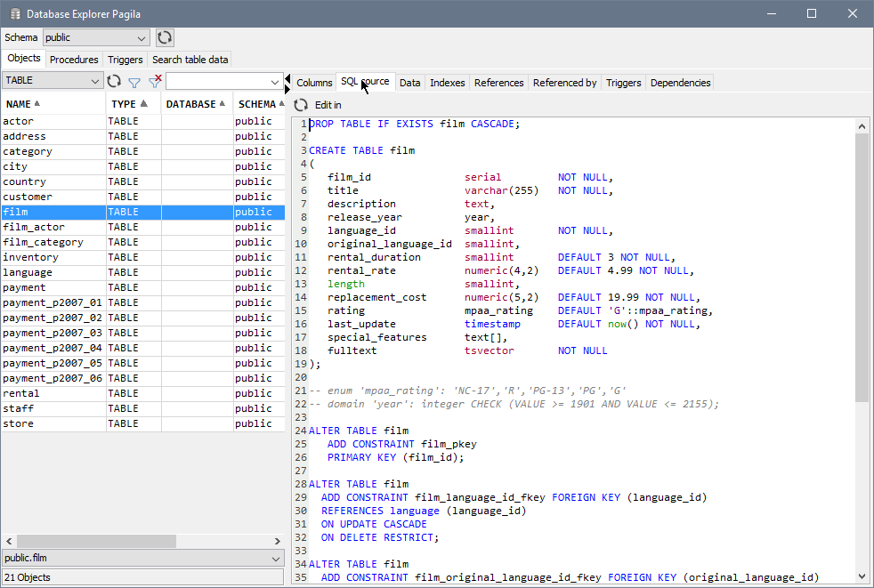Image resolution: width=874 pixels, height=588 pixels.
Task: Click the Database Explorer app icon in the title bar
Action: click(x=15, y=14)
